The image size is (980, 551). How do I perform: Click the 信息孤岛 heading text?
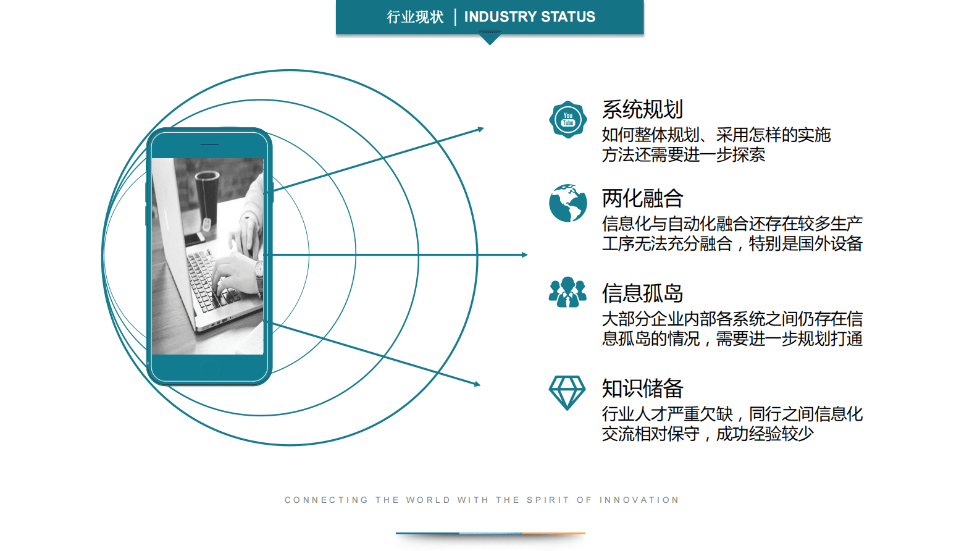pos(642,293)
